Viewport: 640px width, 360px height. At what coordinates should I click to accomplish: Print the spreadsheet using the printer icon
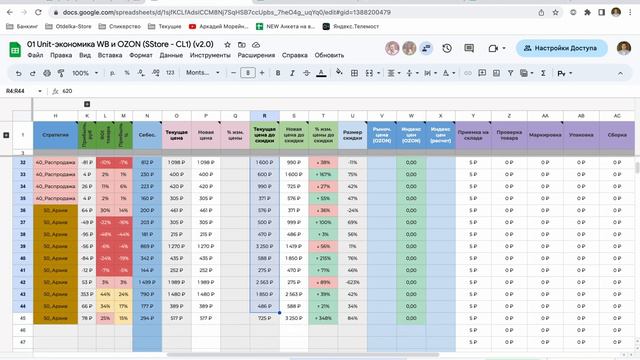(x=47, y=73)
